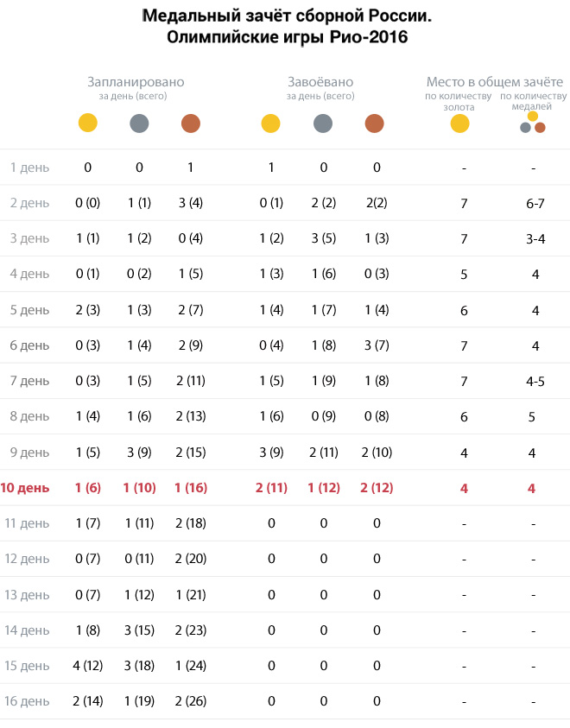Click the '1 (21)' cell in 13 день row

pyautogui.click(x=191, y=595)
